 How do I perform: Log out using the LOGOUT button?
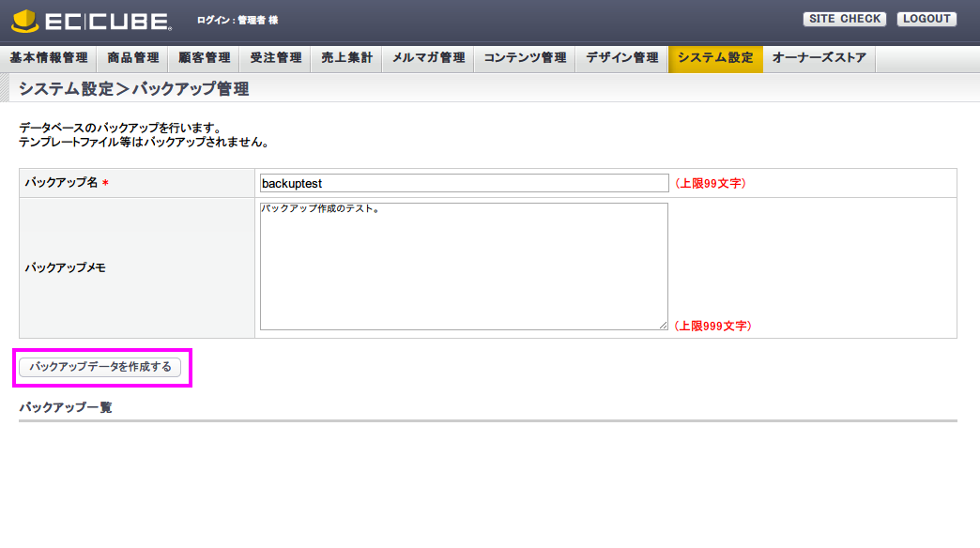coord(926,19)
